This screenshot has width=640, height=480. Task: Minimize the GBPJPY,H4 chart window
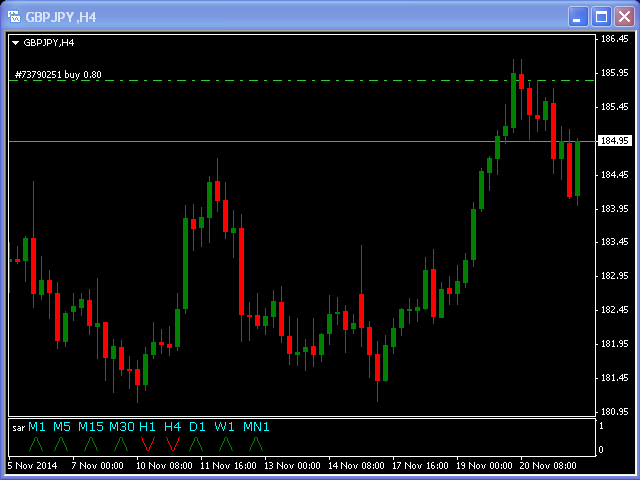click(578, 17)
